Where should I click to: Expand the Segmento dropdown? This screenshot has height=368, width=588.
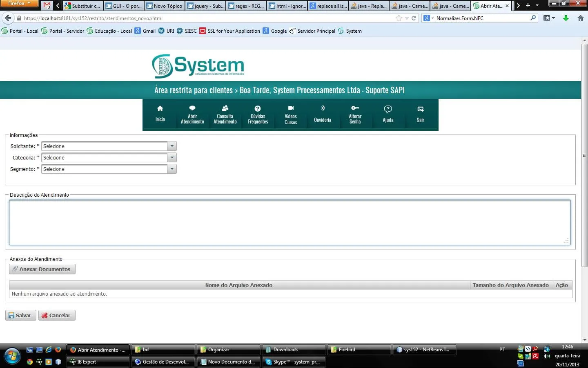[x=172, y=169]
